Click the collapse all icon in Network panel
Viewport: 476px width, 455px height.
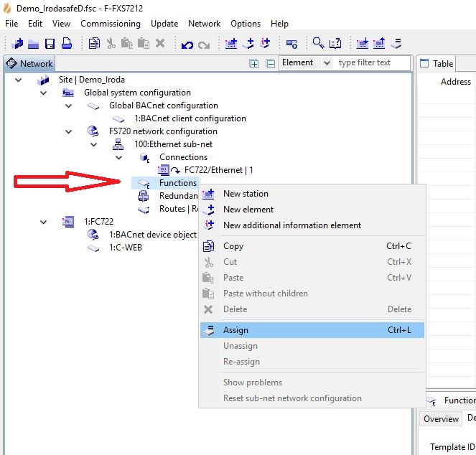(x=270, y=63)
